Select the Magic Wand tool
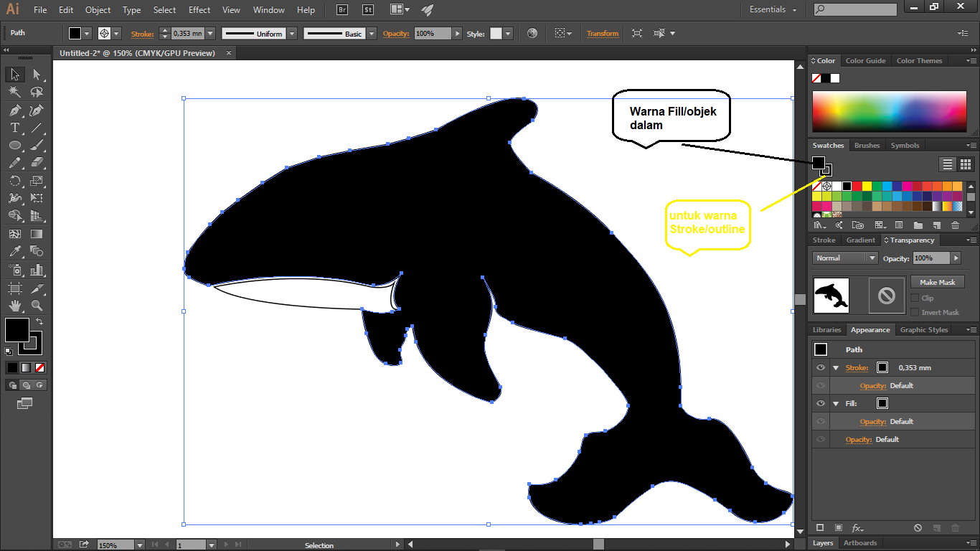 [14, 93]
